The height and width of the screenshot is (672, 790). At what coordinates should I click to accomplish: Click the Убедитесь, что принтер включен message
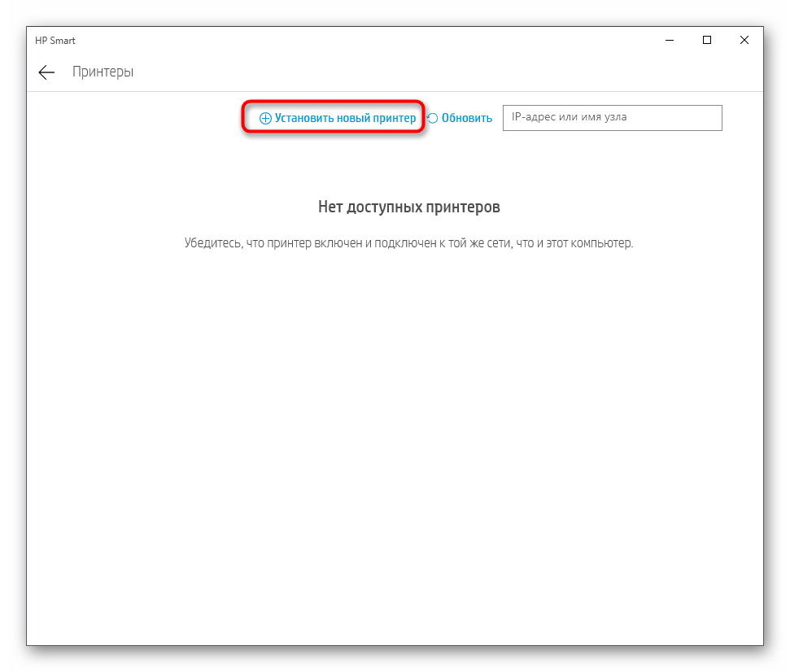(408, 243)
